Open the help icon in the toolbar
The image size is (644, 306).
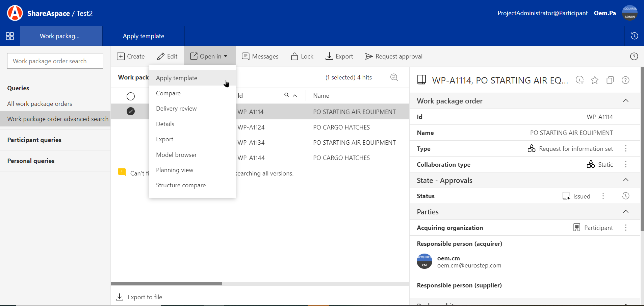pyautogui.click(x=634, y=56)
